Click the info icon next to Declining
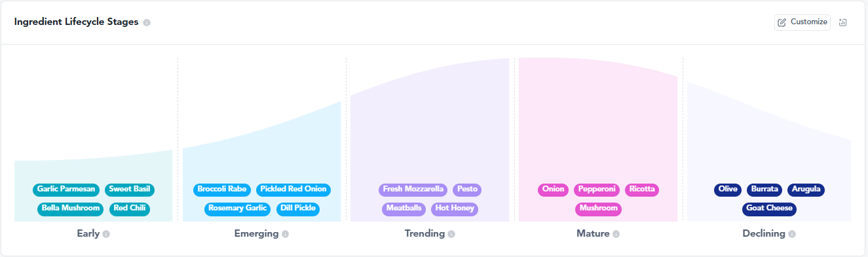 pos(792,234)
